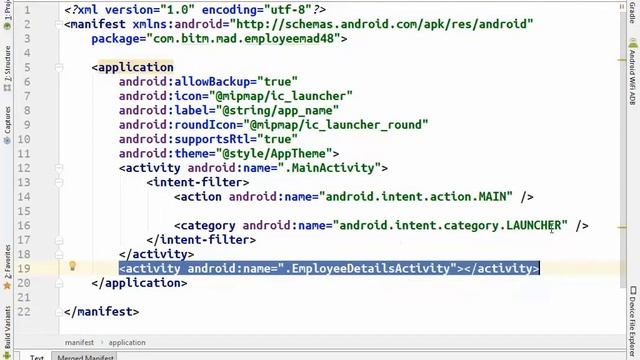Image resolution: width=640 pixels, height=360 pixels.
Task: Click the yellow lightbulb intention icon on line 19
Action: point(72,266)
